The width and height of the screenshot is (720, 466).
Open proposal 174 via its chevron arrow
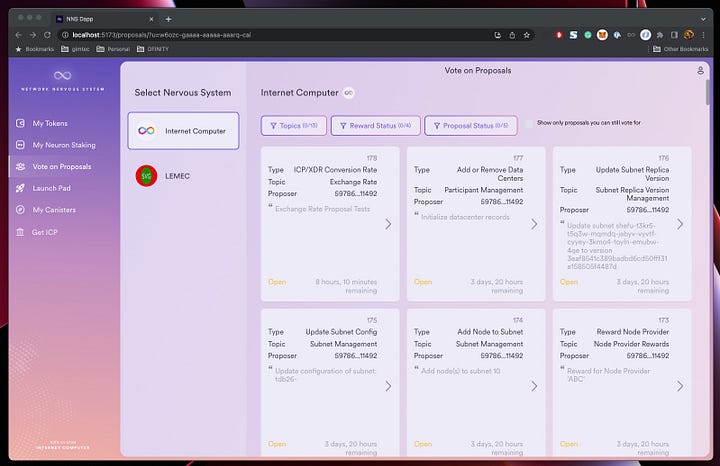coord(534,386)
